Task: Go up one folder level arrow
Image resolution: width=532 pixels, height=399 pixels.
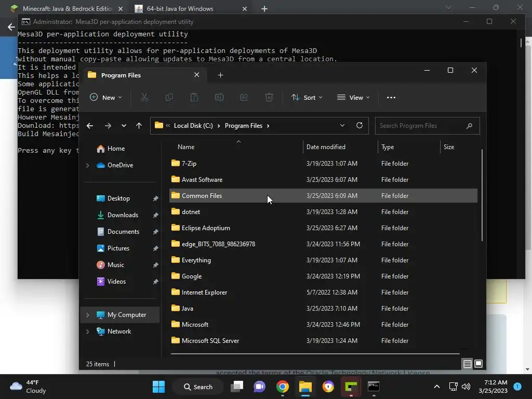Action: (x=139, y=126)
